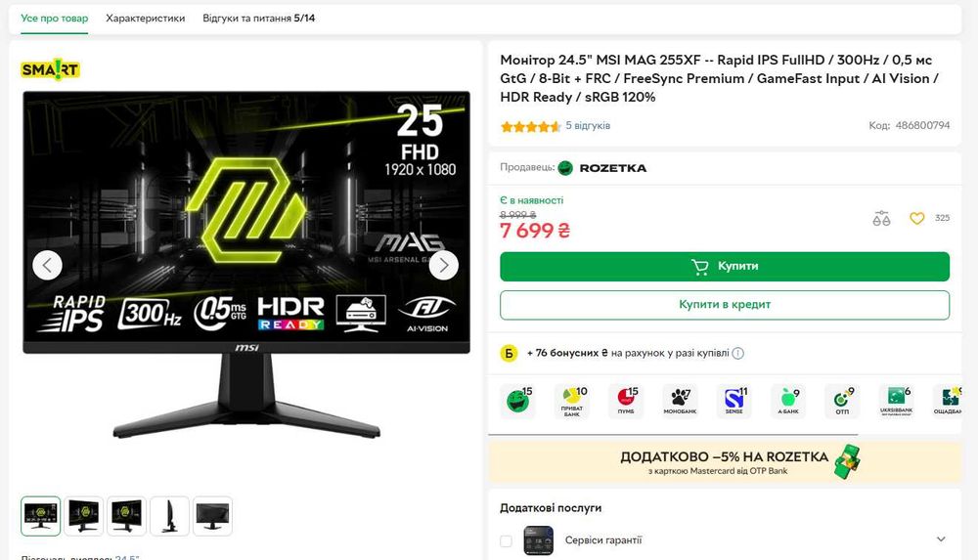Click the compare scales icon
The height and width of the screenshot is (560, 978).
pyautogui.click(x=881, y=218)
